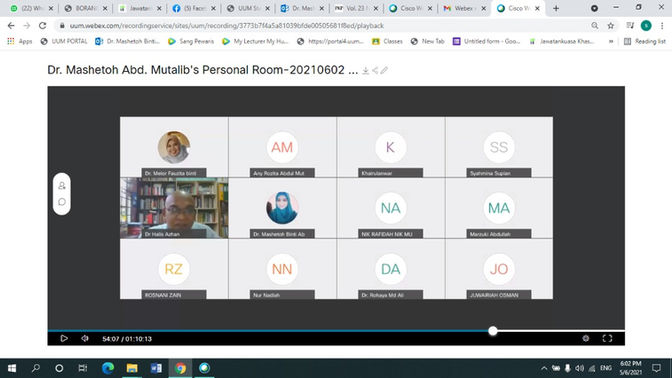Open the https://portal4.uum bookmark

pyautogui.click(x=330, y=41)
